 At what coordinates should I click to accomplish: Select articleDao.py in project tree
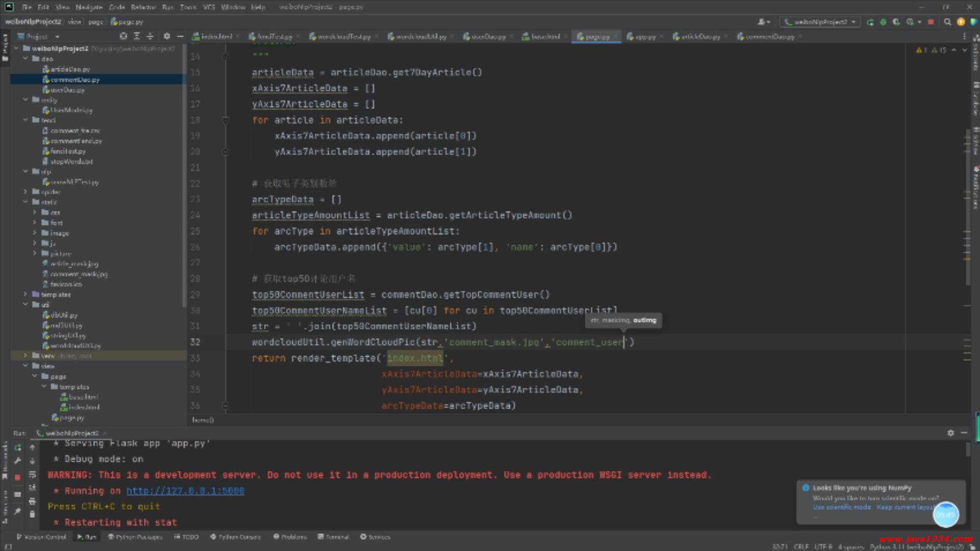(70, 69)
